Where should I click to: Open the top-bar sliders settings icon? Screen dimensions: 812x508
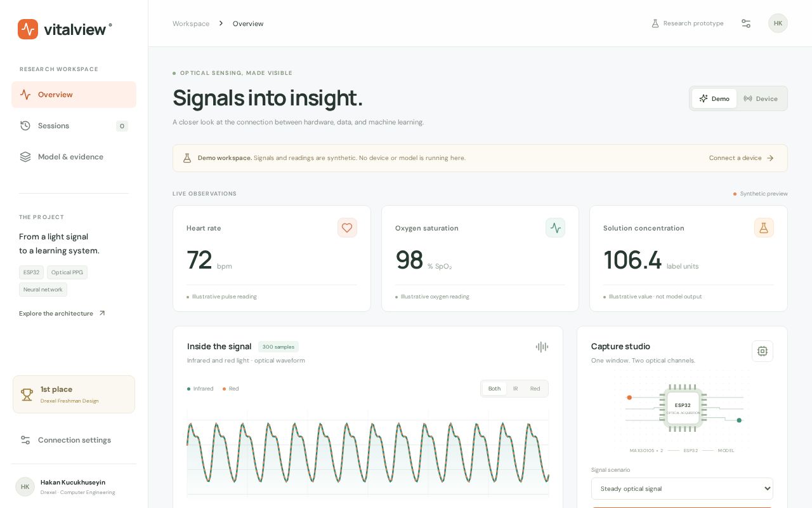click(x=746, y=23)
